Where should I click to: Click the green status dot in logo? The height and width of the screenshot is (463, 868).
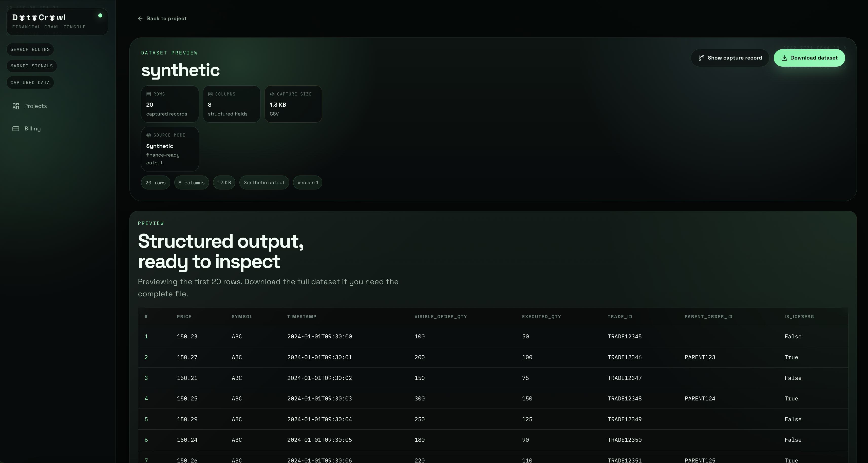tap(100, 15)
